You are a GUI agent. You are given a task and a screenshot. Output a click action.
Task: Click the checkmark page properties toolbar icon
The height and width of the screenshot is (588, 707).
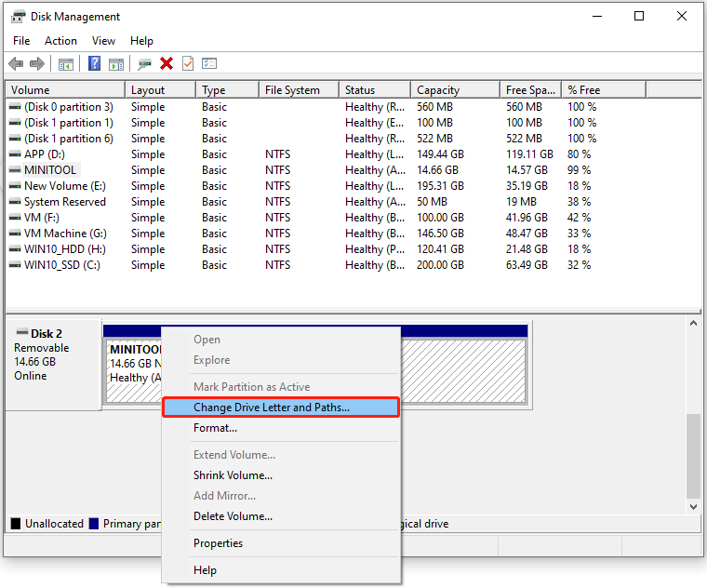(188, 63)
